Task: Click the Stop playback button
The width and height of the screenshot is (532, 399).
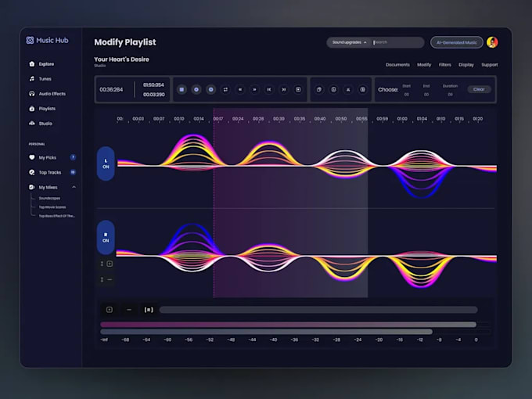Action: [182, 89]
